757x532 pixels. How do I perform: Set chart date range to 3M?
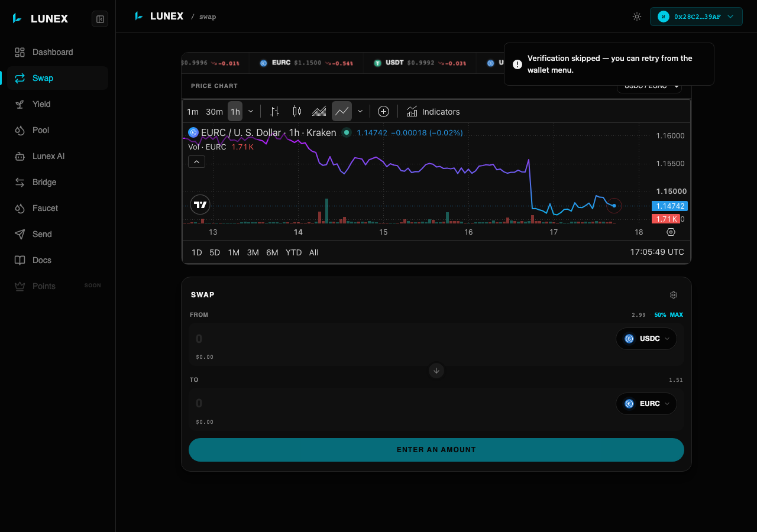(x=253, y=252)
